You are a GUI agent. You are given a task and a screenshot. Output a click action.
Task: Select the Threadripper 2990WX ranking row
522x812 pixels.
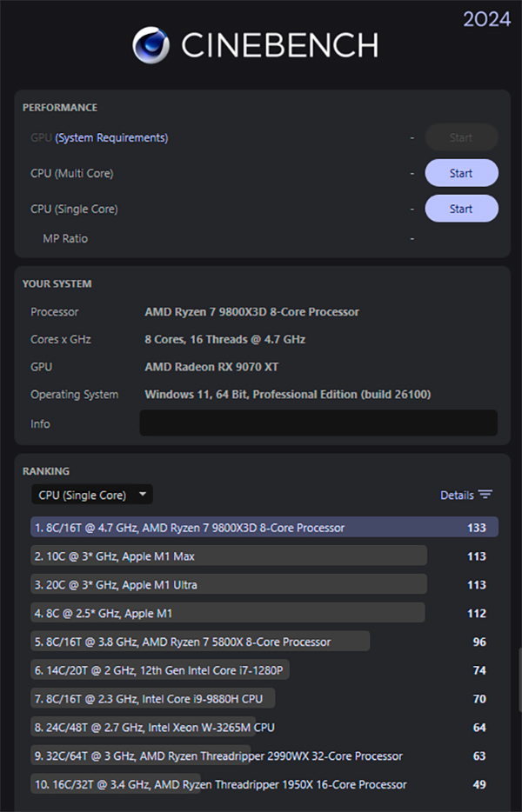[x=217, y=755]
